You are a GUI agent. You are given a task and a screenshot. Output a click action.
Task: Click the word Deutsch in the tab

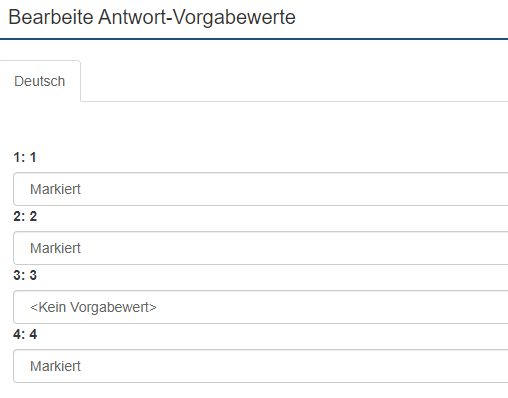tap(40, 81)
